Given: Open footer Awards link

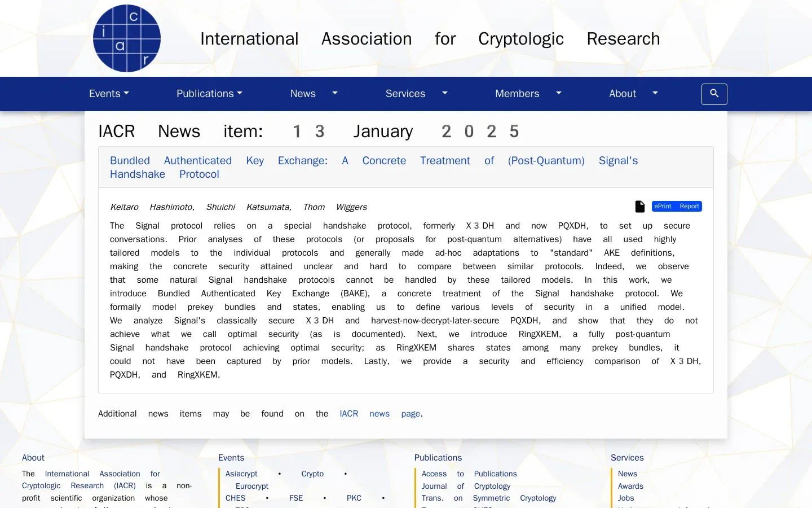Looking at the screenshot, I should coord(630,486).
